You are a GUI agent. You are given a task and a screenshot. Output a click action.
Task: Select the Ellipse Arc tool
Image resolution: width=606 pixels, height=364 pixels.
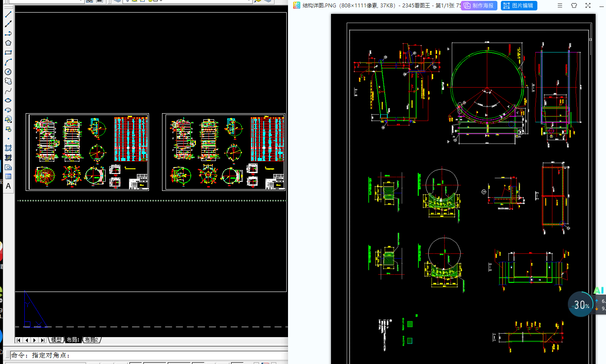(x=8, y=110)
